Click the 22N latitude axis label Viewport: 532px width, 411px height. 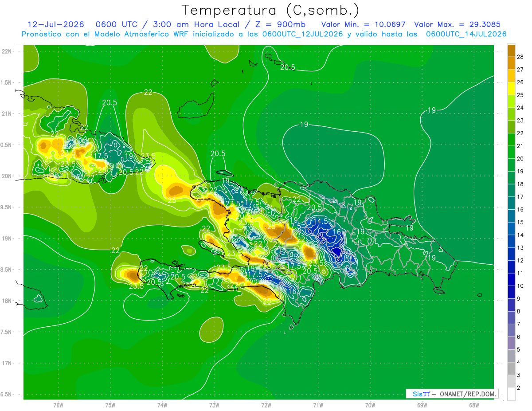click(x=7, y=51)
